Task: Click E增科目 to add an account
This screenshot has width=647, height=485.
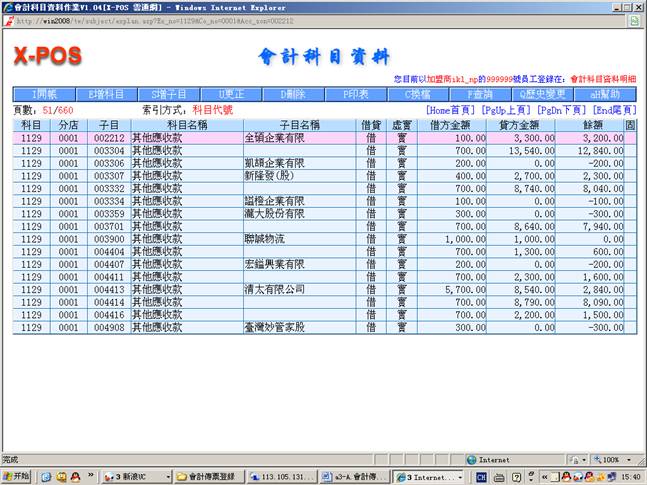Action: pos(105,94)
